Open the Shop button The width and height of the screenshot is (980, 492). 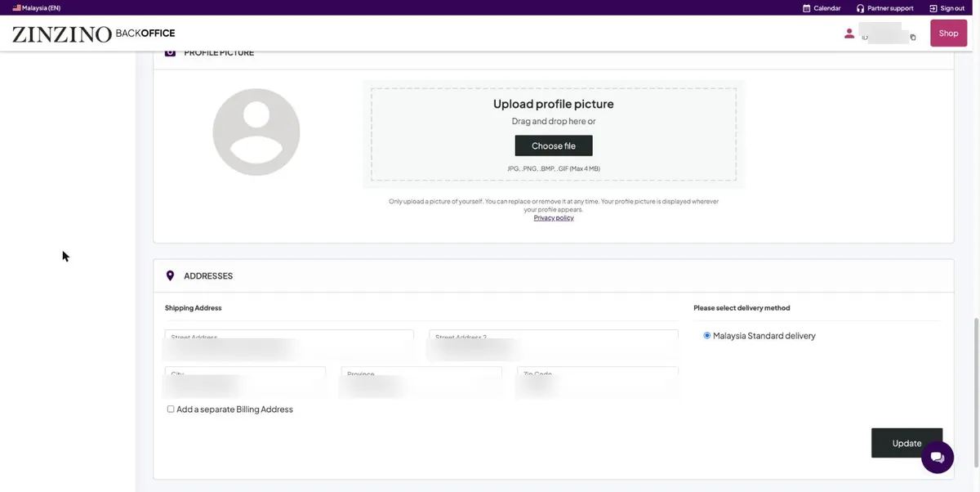(x=948, y=34)
